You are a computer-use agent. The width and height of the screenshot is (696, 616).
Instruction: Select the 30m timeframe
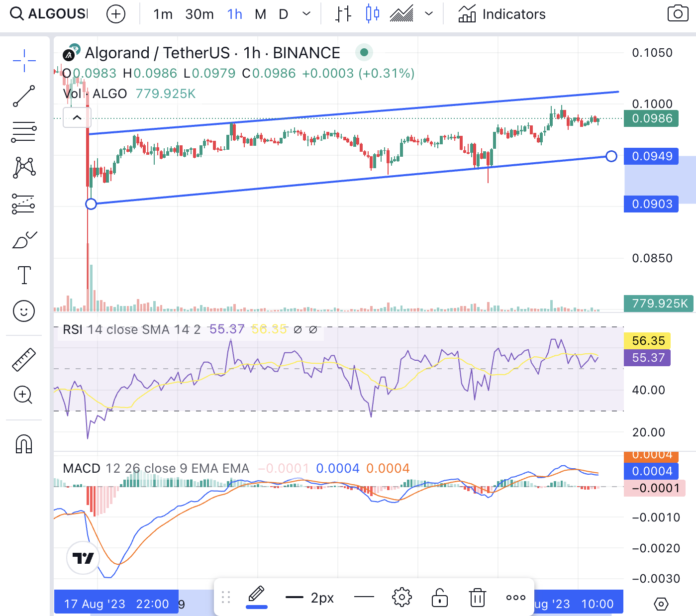coord(199,14)
